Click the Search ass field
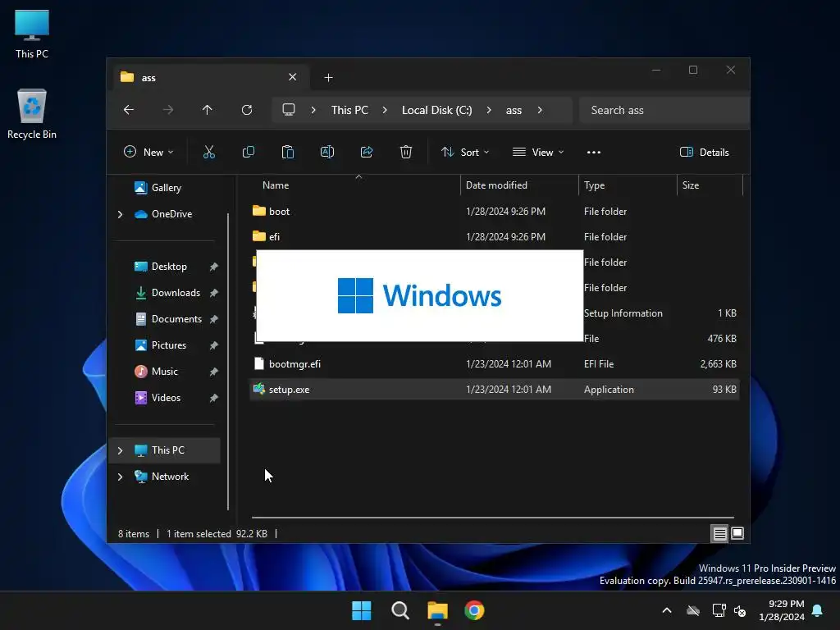 tap(664, 110)
